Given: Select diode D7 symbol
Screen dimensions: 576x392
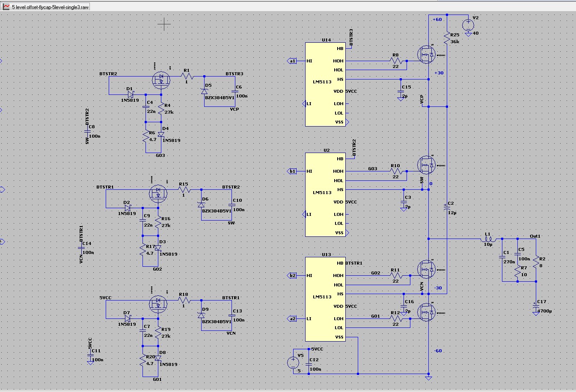Looking at the screenshot, I should point(127,318).
